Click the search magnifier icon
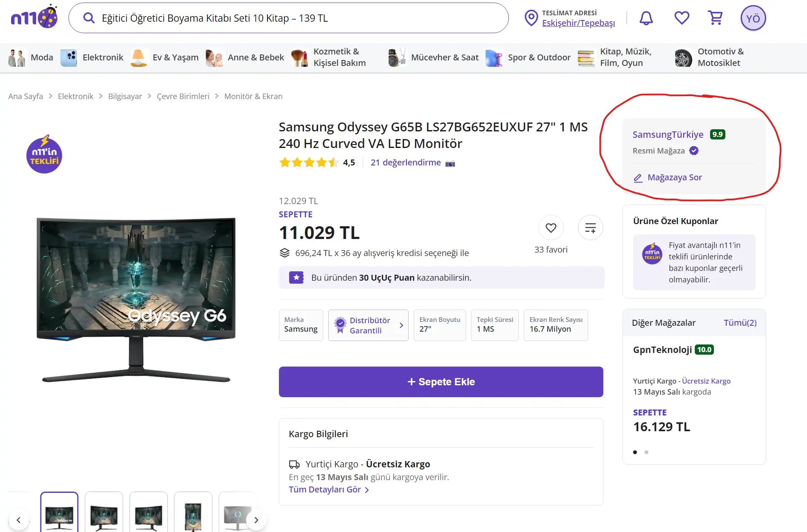Image resolution: width=807 pixels, height=532 pixels. click(x=89, y=18)
